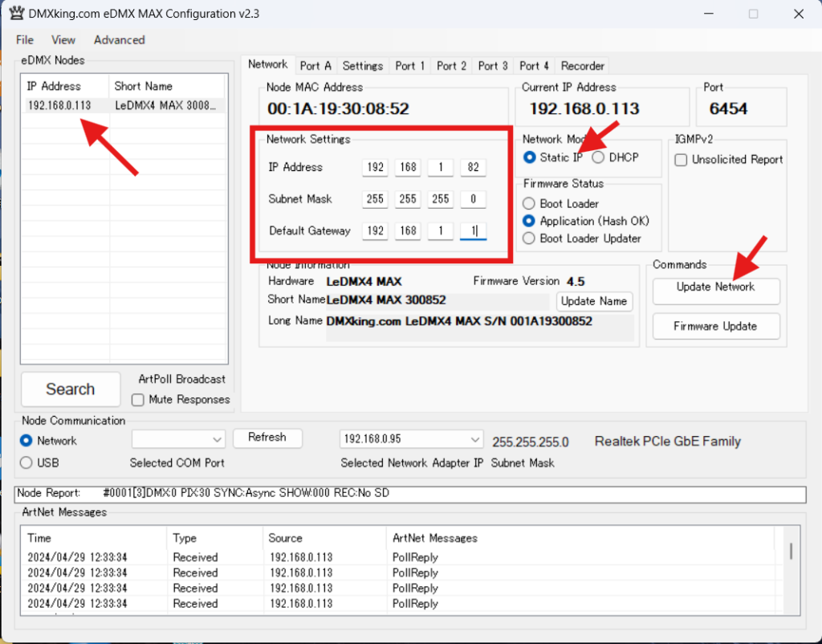Image resolution: width=822 pixels, height=644 pixels.
Task: Click first IP Address octet field 192
Action: click(x=376, y=167)
